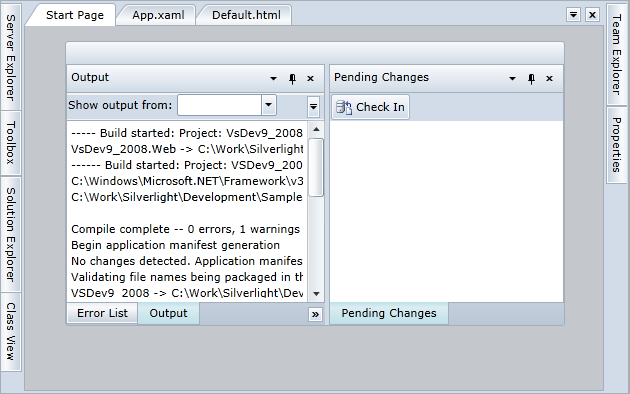The height and width of the screenshot is (394, 630).
Task: Switch to the Error List tab
Action: click(x=102, y=313)
